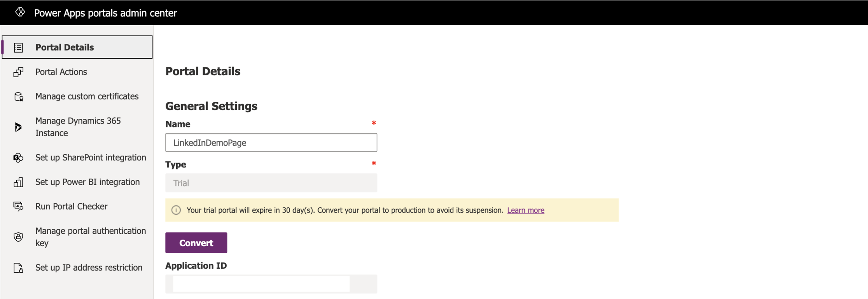Open the Portal Actions menu item
The height and width of the screenshot is (299, 868).
pyautogui.click(x=61, y=72)
